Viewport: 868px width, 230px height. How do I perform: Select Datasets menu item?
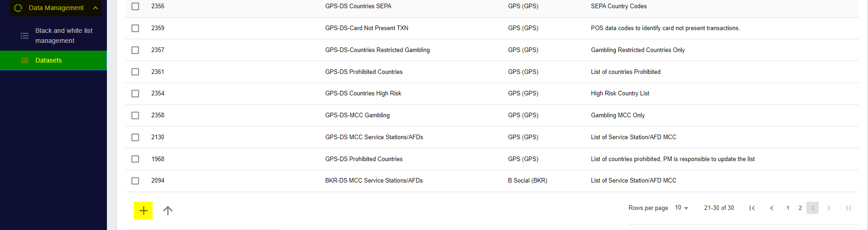(x=53, y=60)
